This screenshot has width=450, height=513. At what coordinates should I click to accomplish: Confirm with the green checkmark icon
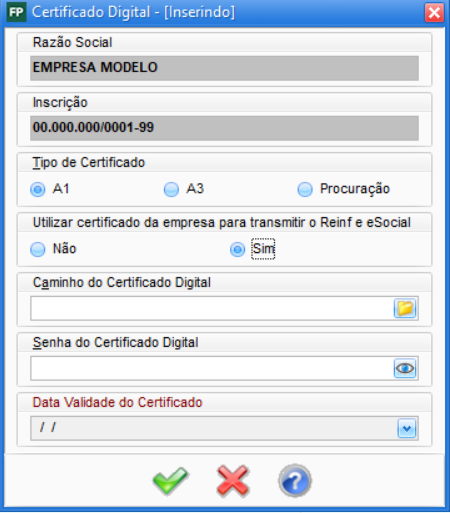pos(170,480)
